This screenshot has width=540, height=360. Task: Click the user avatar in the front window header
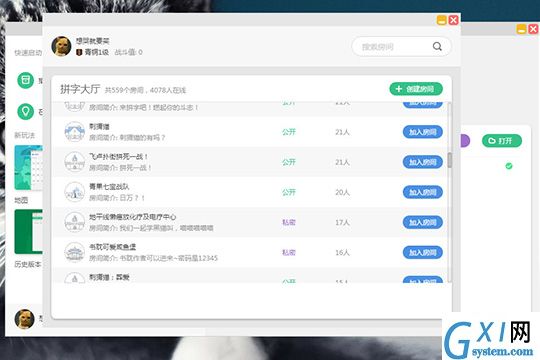tap(61, 46)
